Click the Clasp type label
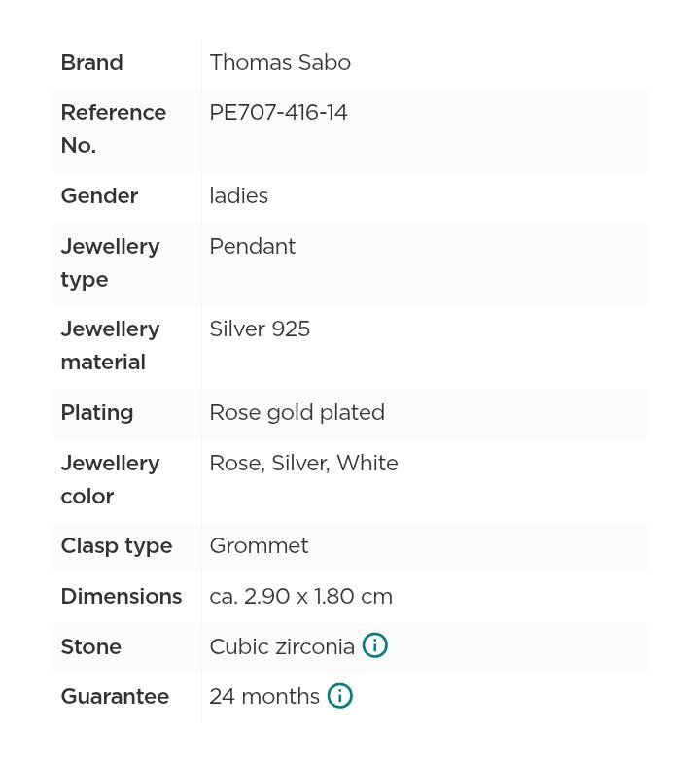Screen dimensions: 700x763 [116, 545]
